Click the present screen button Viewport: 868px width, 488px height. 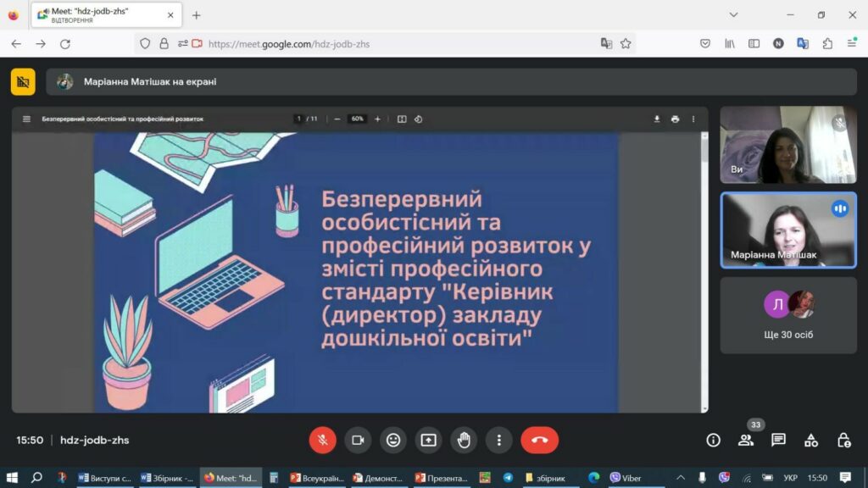[428, 440]
